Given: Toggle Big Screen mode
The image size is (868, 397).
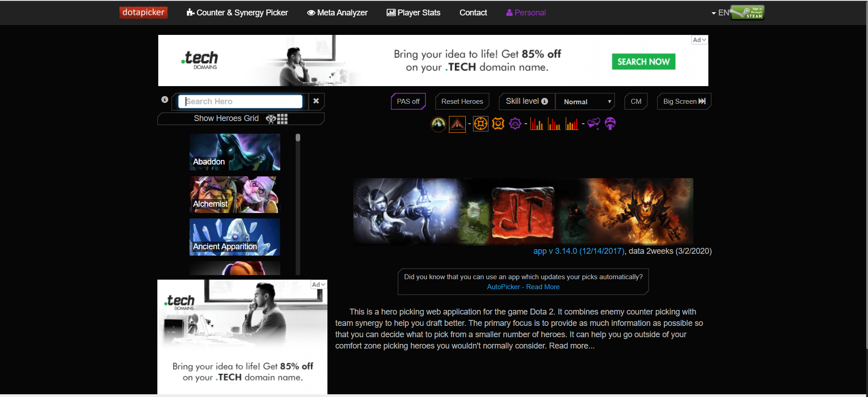Looking at the screenshot, I should pos(684,102).
